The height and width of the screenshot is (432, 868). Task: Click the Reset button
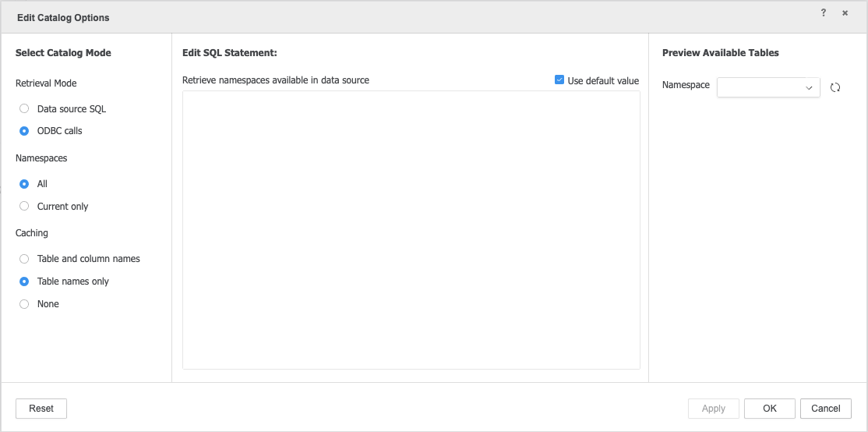(x=41, y=409)
